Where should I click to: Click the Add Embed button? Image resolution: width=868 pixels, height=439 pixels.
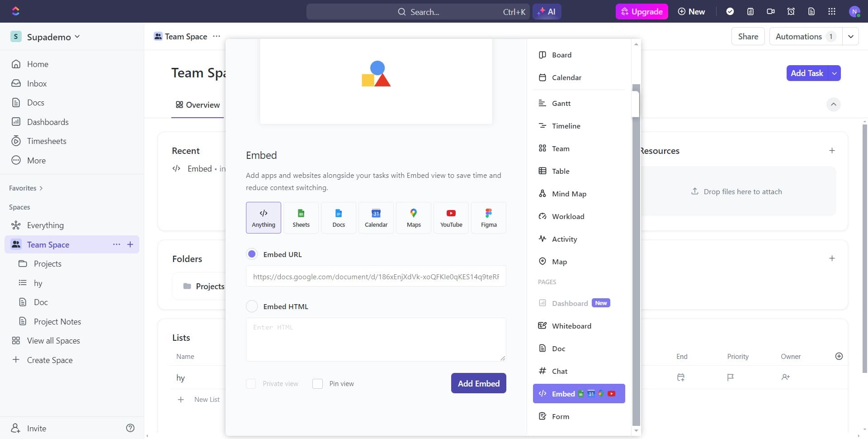[x=478, y=383]
